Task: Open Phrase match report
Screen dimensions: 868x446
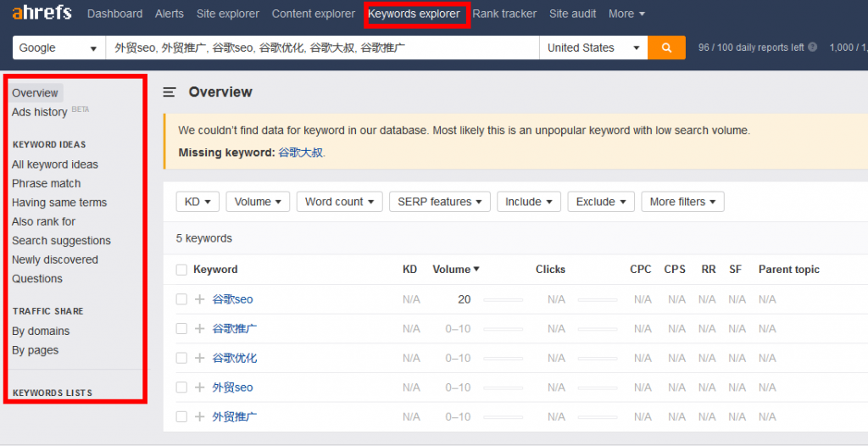Action: tap(47, 183)
